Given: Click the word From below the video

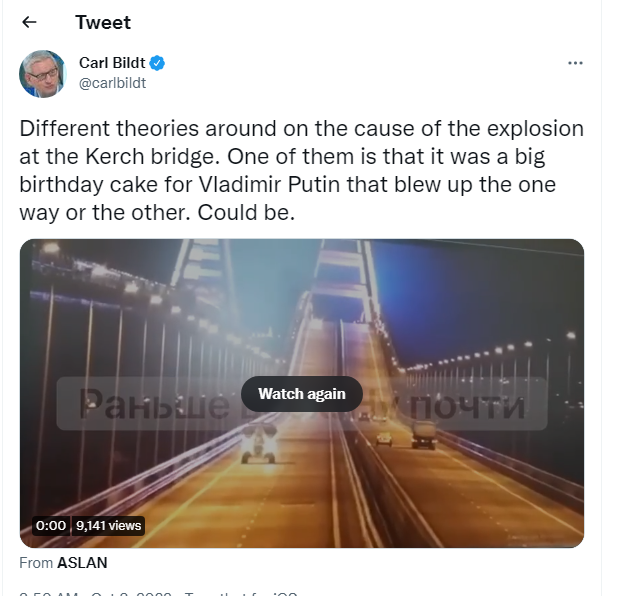Looking at the screenshot, I should 36,563.
